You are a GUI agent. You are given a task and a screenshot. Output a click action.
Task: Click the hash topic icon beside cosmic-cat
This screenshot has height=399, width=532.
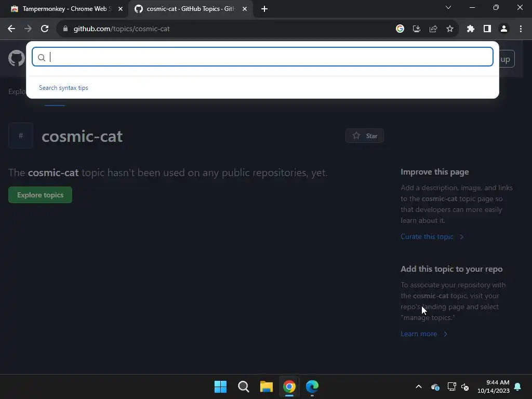click(21, 136)
